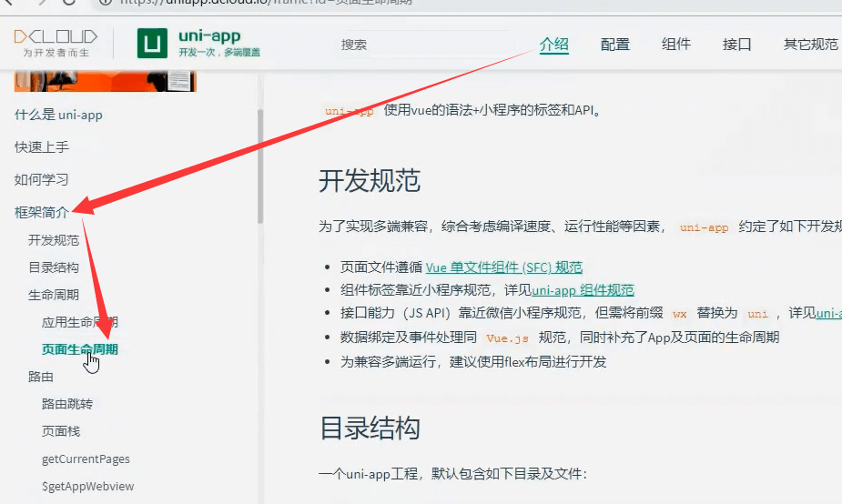Reload the page with the refresh icon
Viewport: 842px width, 504px height.
click(69, 2)
